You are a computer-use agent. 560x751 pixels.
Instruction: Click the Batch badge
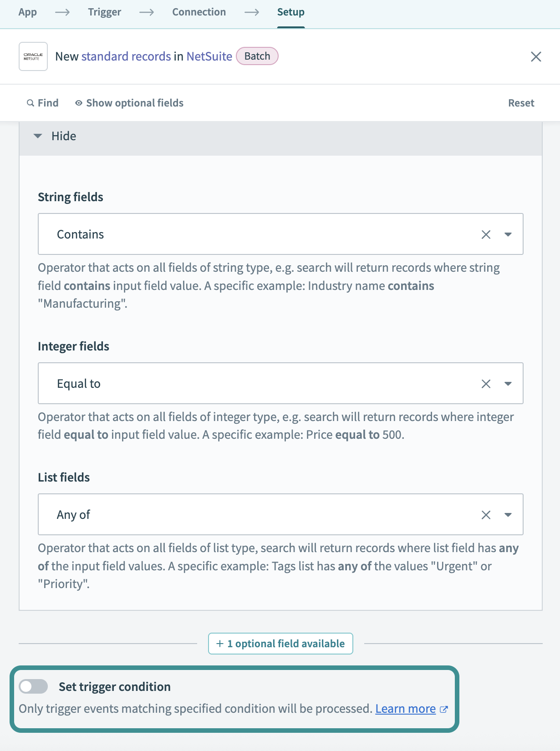tap(257, 56)
